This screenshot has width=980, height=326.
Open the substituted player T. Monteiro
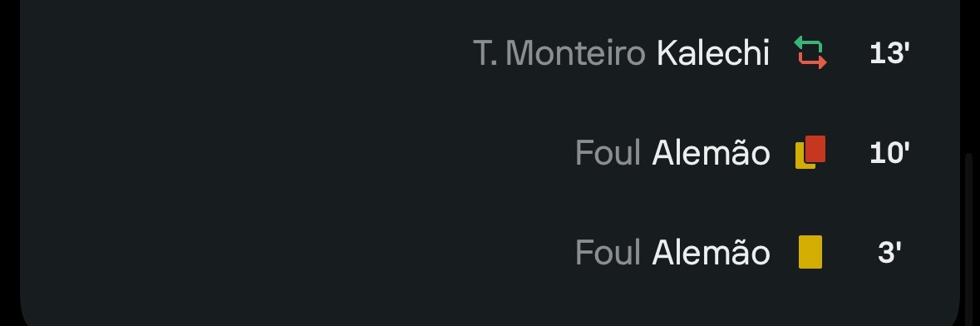(559, 52)
